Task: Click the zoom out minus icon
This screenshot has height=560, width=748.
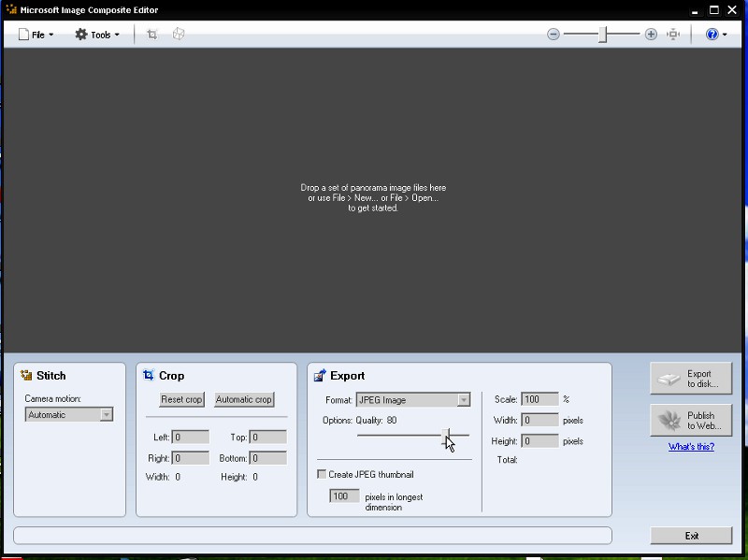Action: (554, 35)
